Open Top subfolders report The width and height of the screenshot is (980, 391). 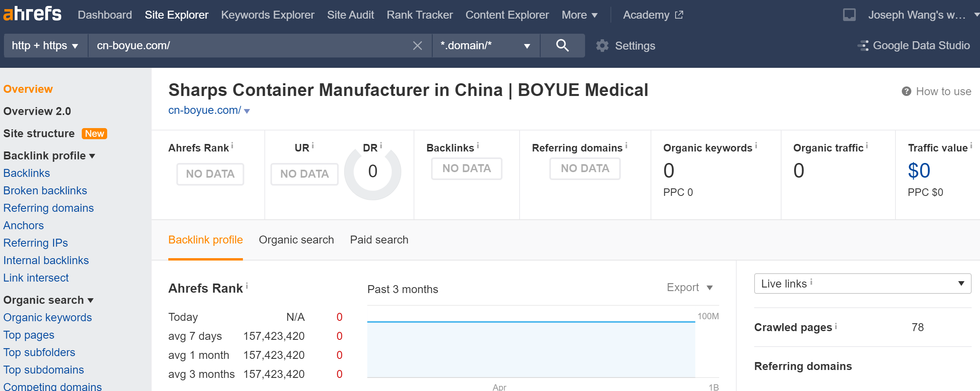click(39, 353)
